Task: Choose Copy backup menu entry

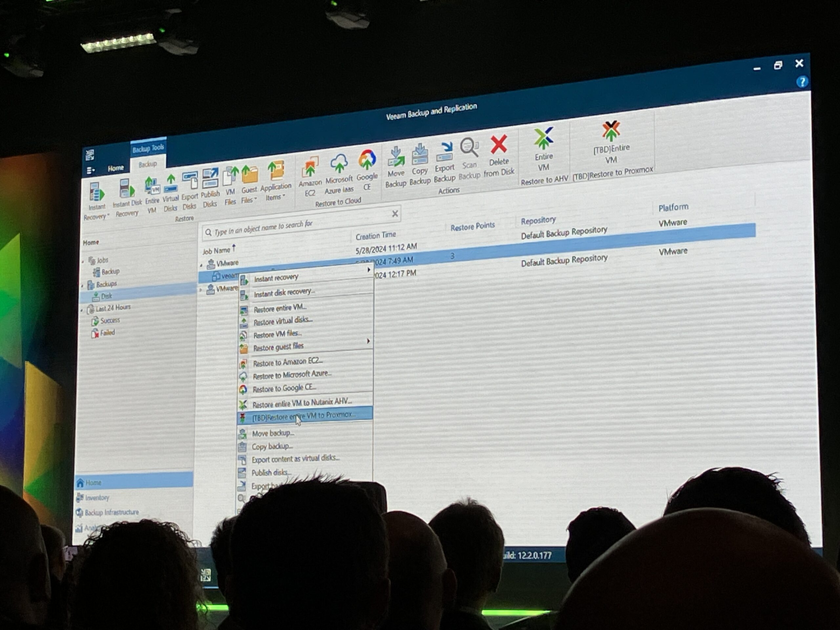Action: coord(304,446)
